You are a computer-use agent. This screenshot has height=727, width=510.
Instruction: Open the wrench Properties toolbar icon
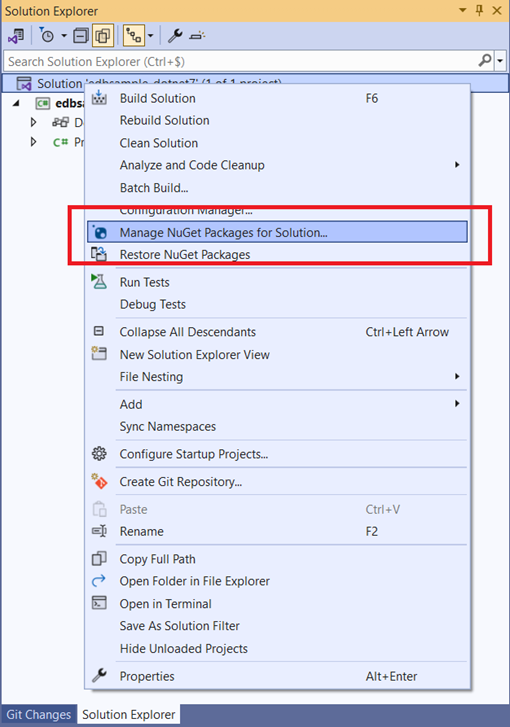pos(175,36)
